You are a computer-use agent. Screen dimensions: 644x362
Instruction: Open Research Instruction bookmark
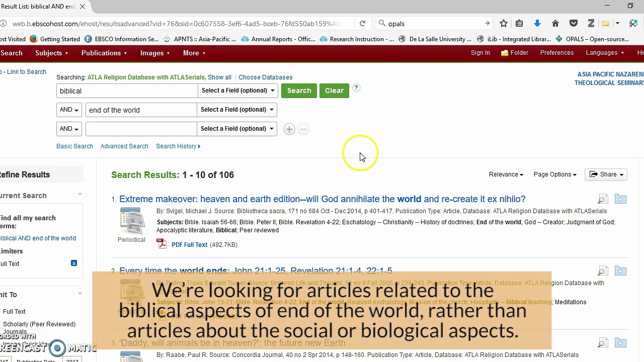tap(357, 39)
